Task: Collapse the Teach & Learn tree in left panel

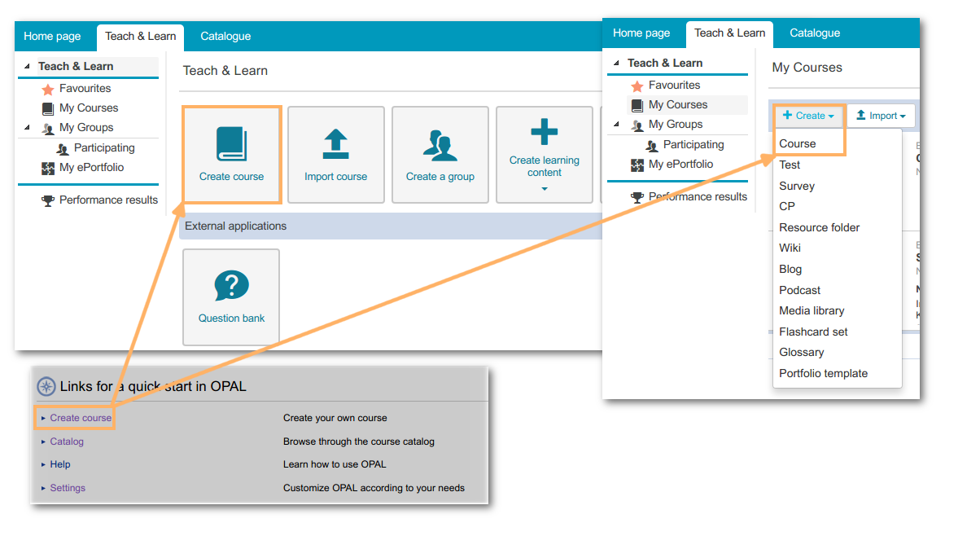Action: pos(26,67)
